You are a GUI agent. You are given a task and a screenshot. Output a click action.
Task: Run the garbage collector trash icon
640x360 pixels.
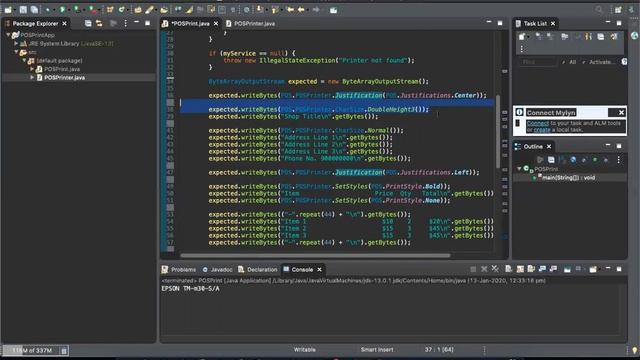coord(64,350)
